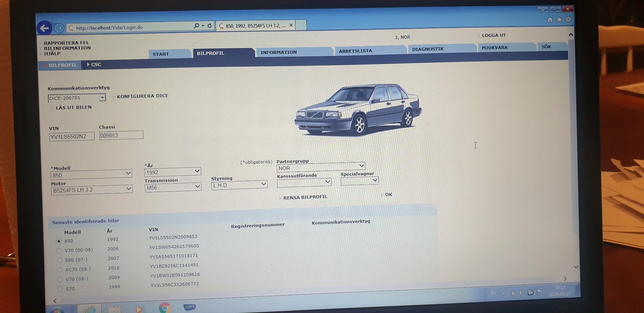Expand the Partnergrupp dropdown showing NOR
This screenshot has height=313, width=644.
click(x=361, y=165)
